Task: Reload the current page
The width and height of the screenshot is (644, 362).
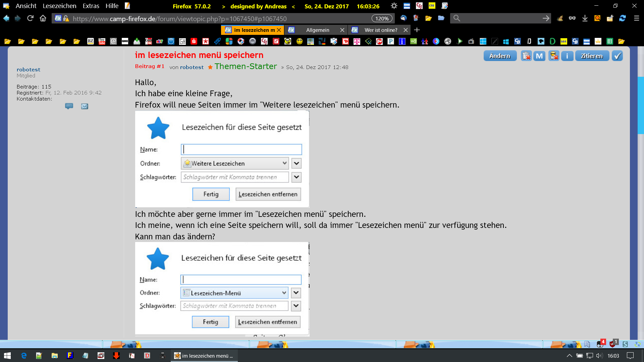Action: click(30, 18)
